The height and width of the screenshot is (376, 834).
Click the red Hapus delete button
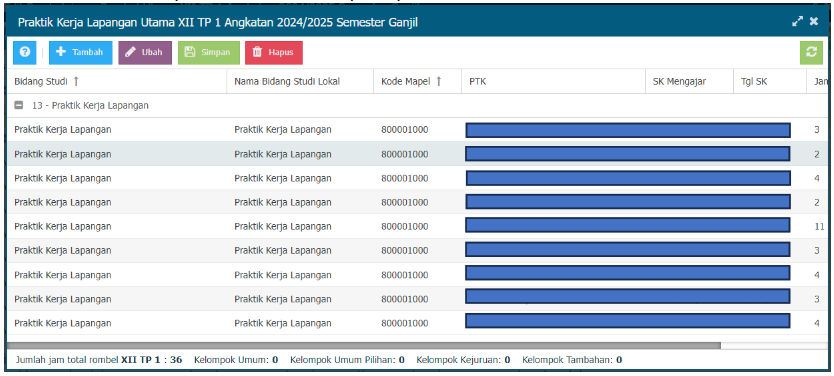coord(273,53)
